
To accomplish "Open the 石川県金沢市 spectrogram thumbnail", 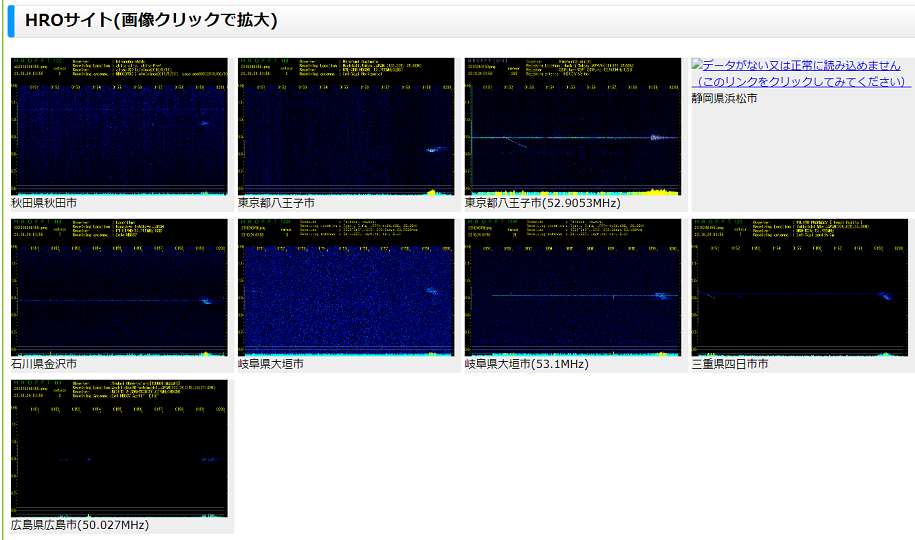I will (119, 287).
